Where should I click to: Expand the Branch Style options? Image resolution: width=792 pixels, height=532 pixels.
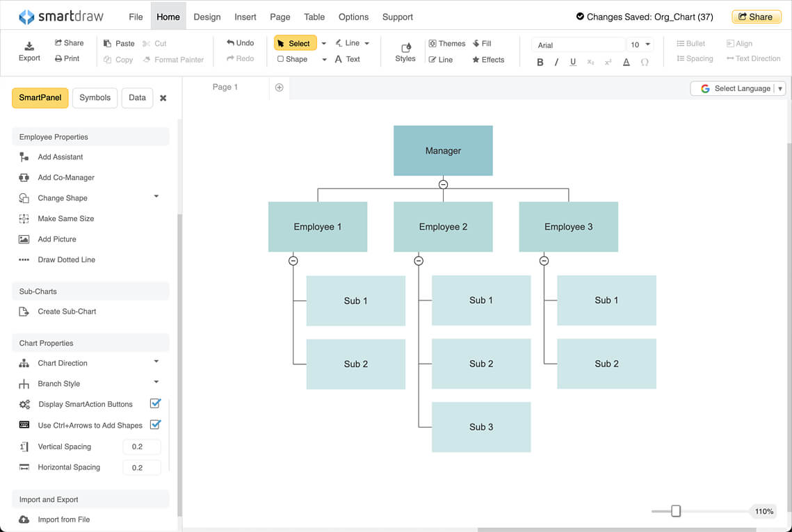point(156,383)
